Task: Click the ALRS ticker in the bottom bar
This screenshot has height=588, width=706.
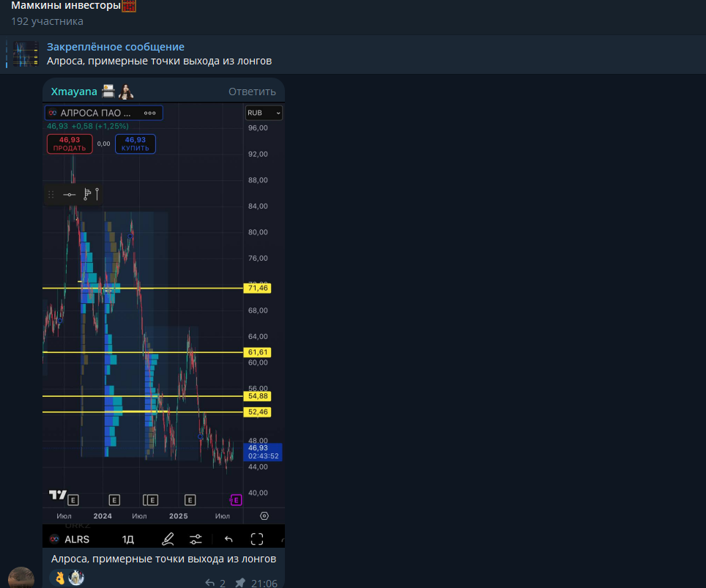Action: (x=77, y=540)
